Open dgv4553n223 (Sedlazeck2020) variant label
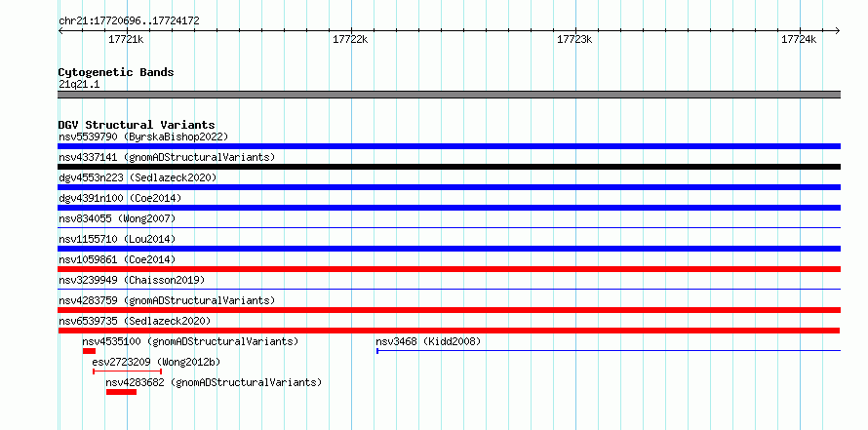This screenshot has width=868, height=430. [138, 177]
